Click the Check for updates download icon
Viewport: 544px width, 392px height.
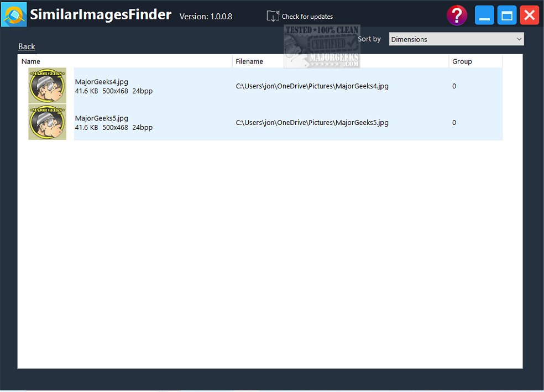[273, 16]
